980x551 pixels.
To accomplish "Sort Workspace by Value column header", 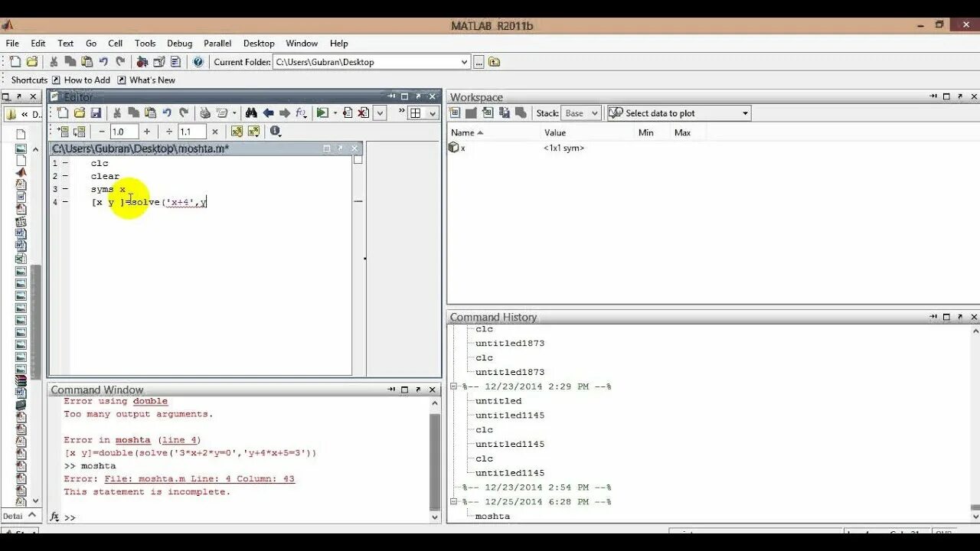I will (555, 132).
